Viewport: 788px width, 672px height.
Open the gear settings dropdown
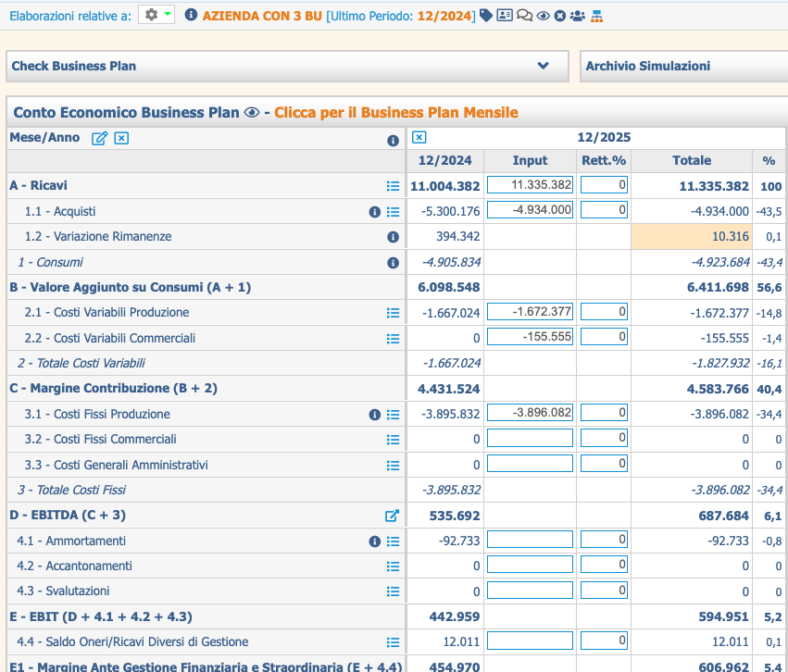tap(156, 15)
